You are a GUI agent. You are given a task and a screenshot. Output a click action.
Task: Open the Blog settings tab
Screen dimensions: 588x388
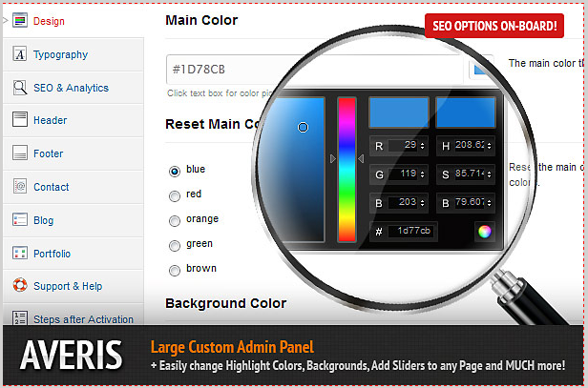[x=73, y=220]
